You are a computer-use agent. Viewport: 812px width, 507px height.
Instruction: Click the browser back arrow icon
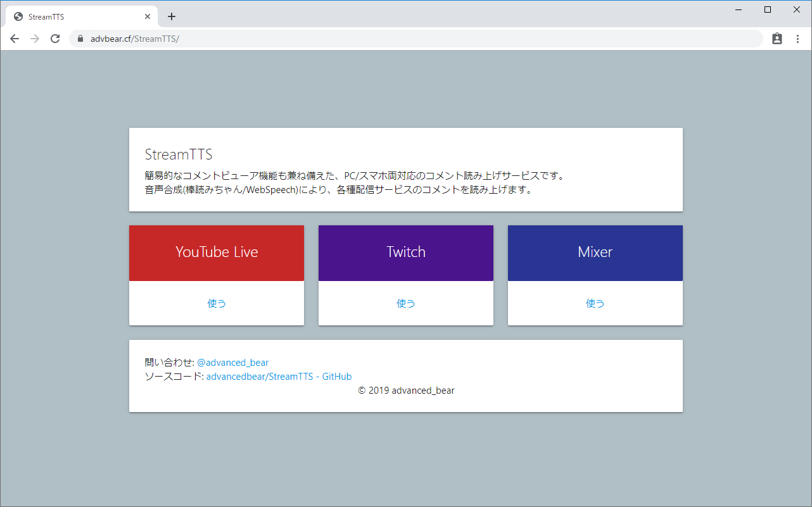[15, 39]
